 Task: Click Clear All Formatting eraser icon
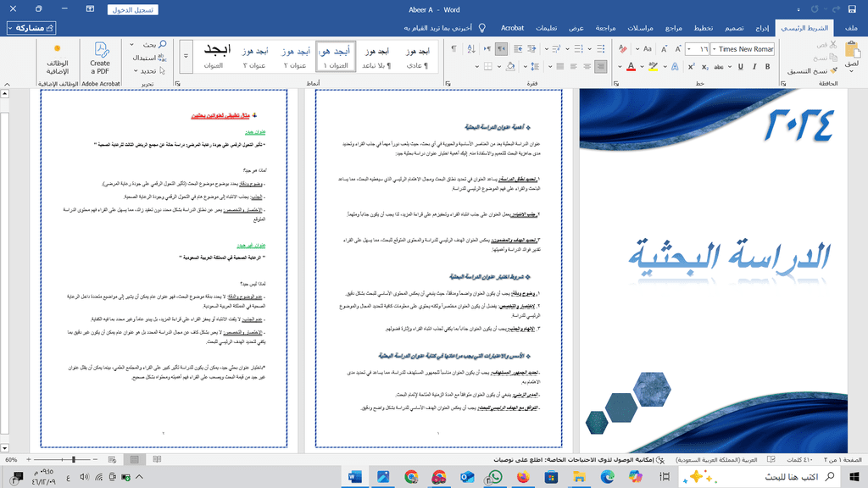pyautogui.click(x=623, y=49)
